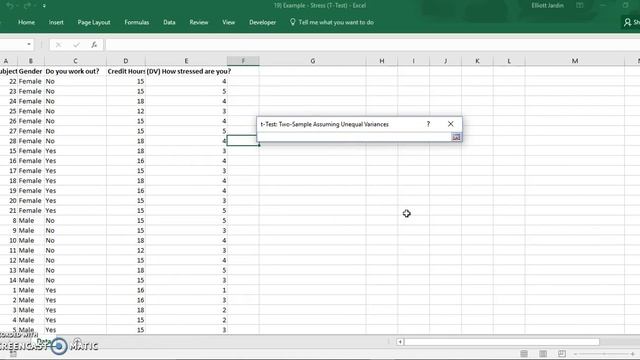The image size is (640, 360).
Task: Switch to the Formulas tab
Action: click(x=137, y=22)
